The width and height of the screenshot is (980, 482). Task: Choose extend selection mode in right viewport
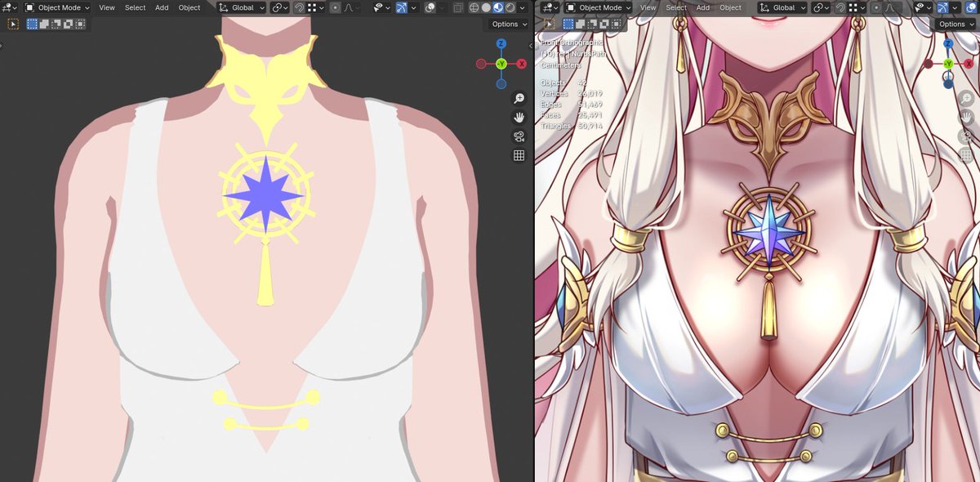[580, 24]
